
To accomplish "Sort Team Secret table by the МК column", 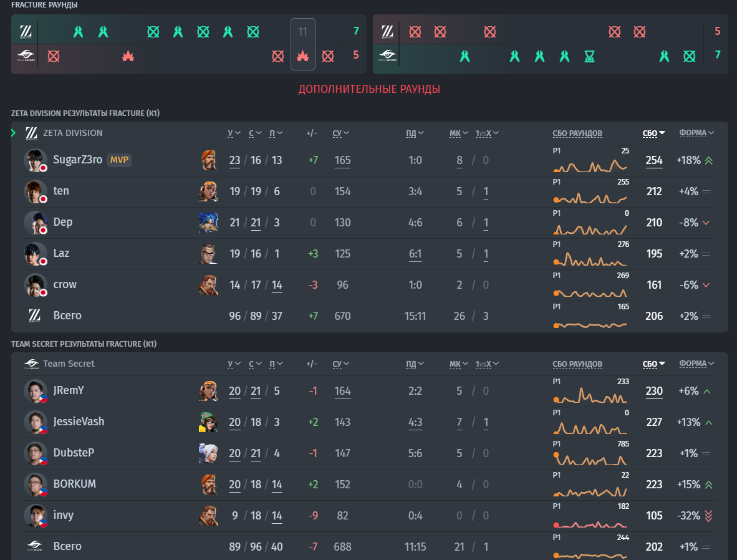I will coord(459,364).
